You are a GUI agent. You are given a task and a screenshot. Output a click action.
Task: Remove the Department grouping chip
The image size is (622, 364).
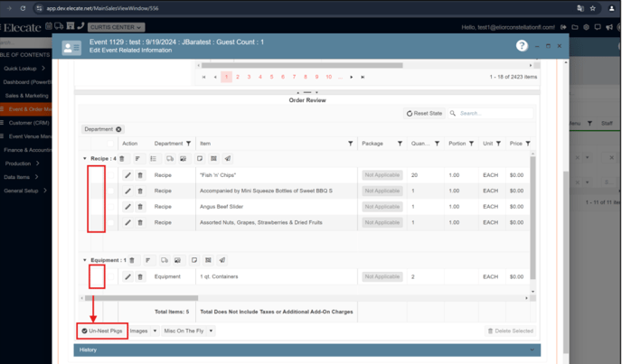click(x=118, y=129)
